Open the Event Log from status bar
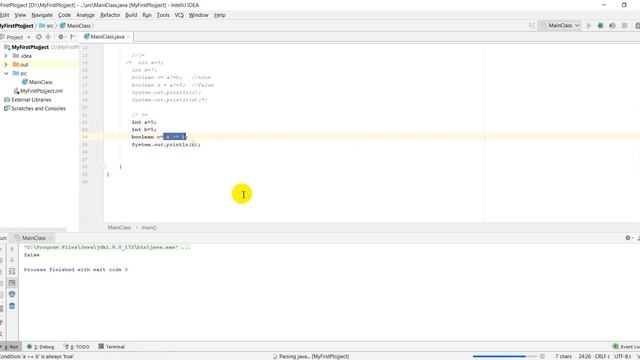The image size is (640, 360). point(627,347)
